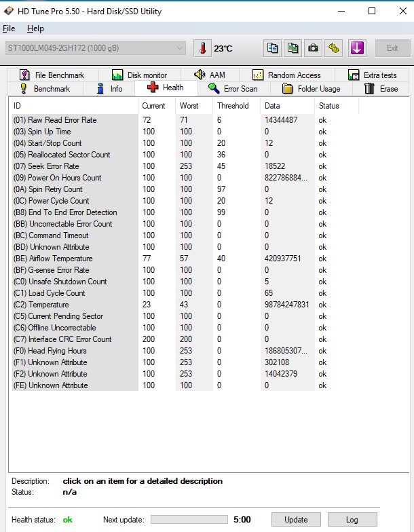414x532 pixels.
Task: Select the Raw Read Error Rate row
Action: pyautogui.click(x=185, y=119)
